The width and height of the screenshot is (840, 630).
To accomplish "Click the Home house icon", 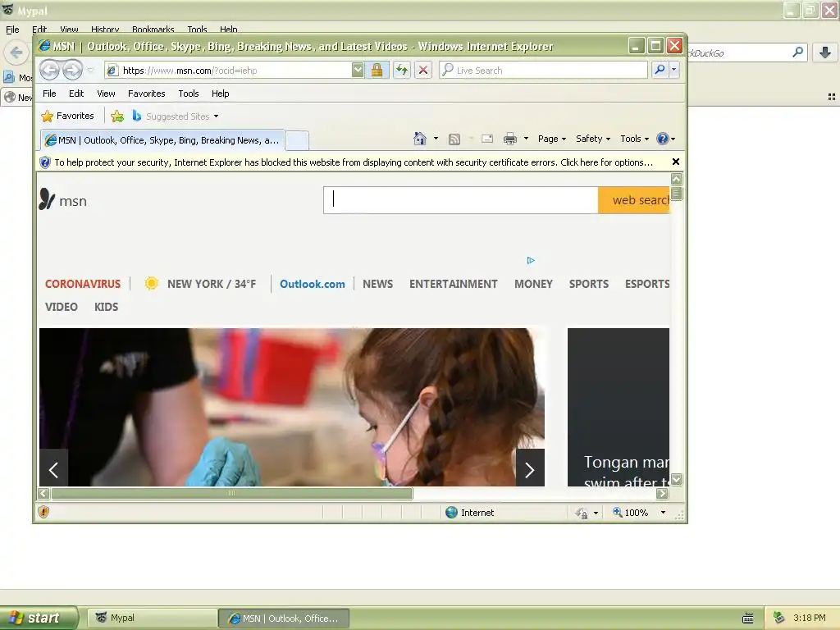I will pos(419,139).
